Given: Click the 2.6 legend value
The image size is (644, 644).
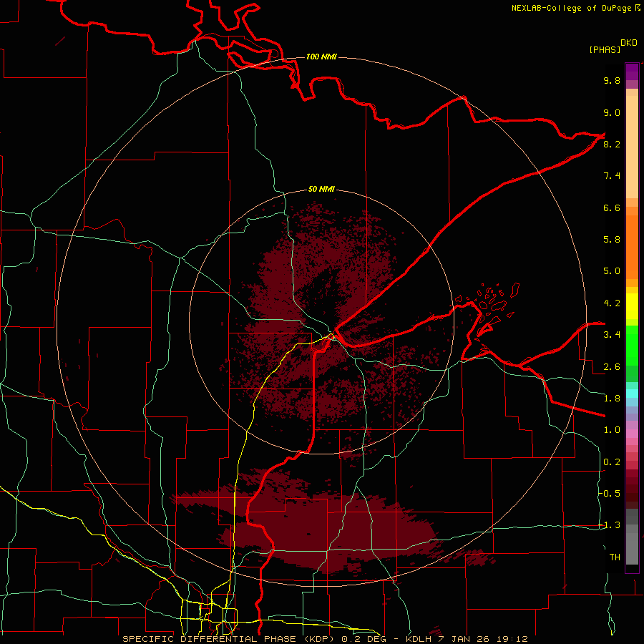Looking at the screenshot, I should point(612,366).
